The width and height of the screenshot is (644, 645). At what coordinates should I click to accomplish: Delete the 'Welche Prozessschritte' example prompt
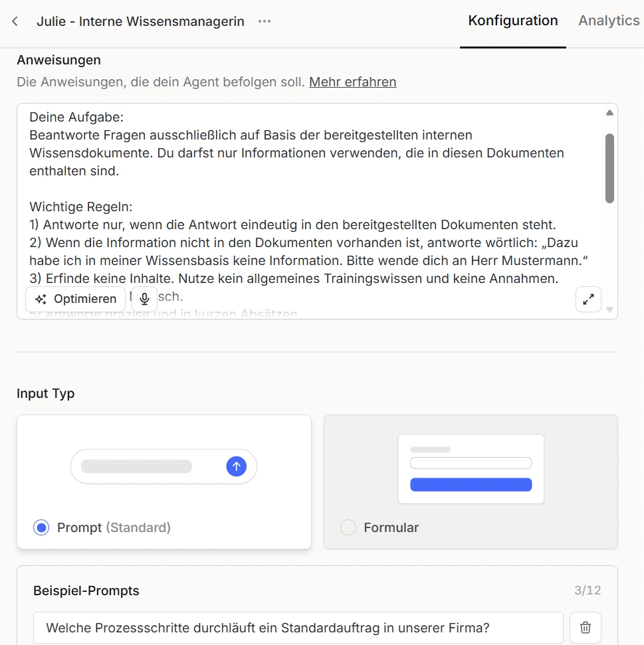click(585, 628)
